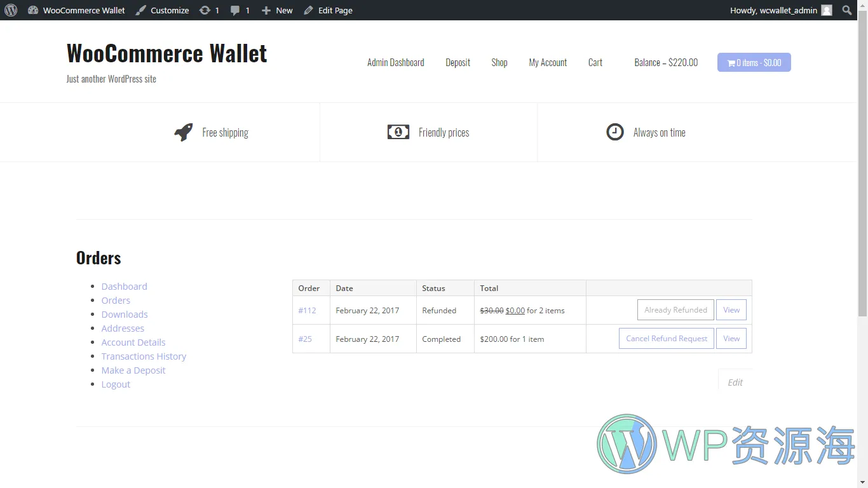
Task: Open the updates refresh icon
Action: pyautogui.click(x=205, y=10)
